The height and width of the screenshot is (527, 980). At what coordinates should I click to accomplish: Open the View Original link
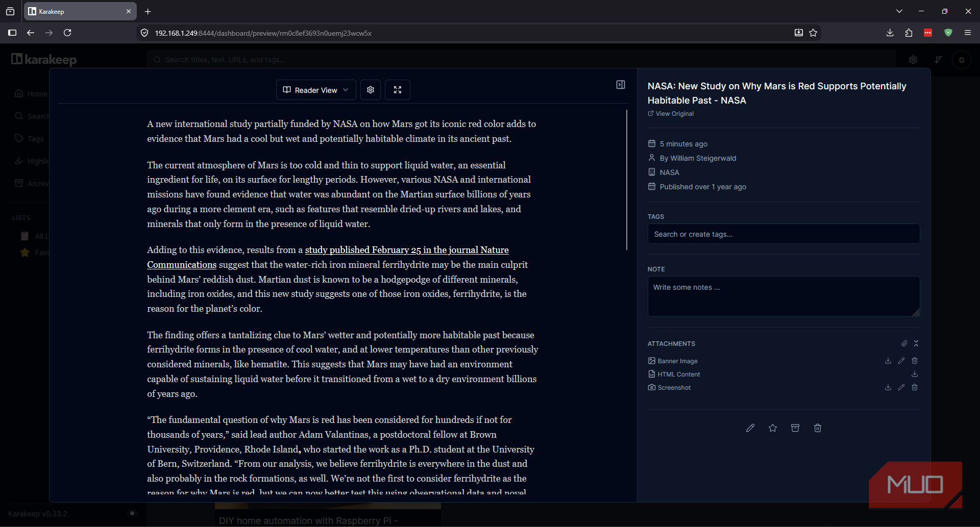pos(671,114)
